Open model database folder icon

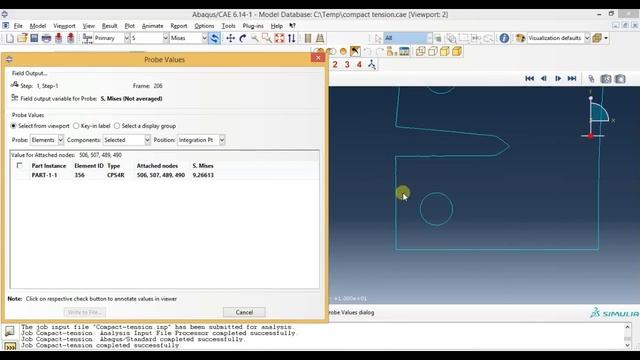tap(22, 38)
